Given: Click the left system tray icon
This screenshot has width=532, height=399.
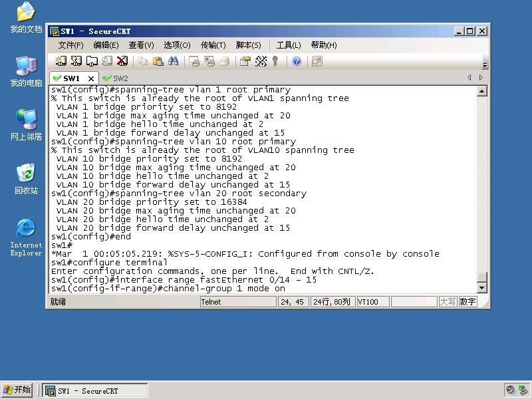Looking at the screenshot, I should point(510,390).
